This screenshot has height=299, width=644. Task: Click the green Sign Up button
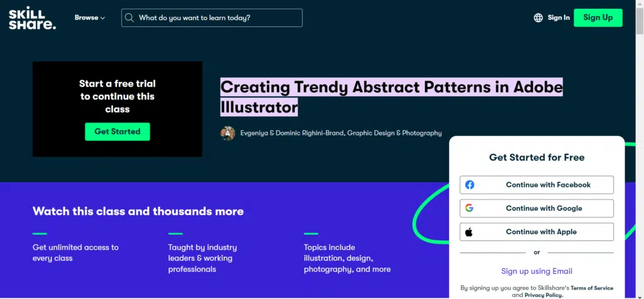[x=598, y=18]
